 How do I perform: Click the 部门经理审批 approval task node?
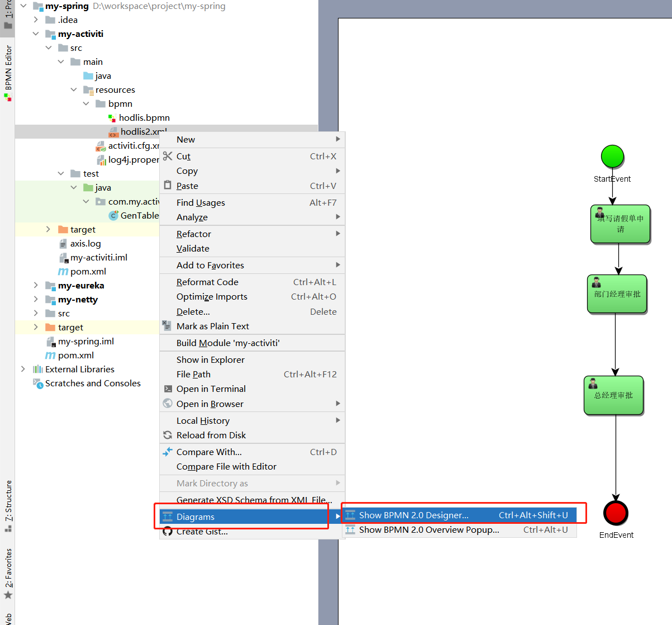point(617,293)
